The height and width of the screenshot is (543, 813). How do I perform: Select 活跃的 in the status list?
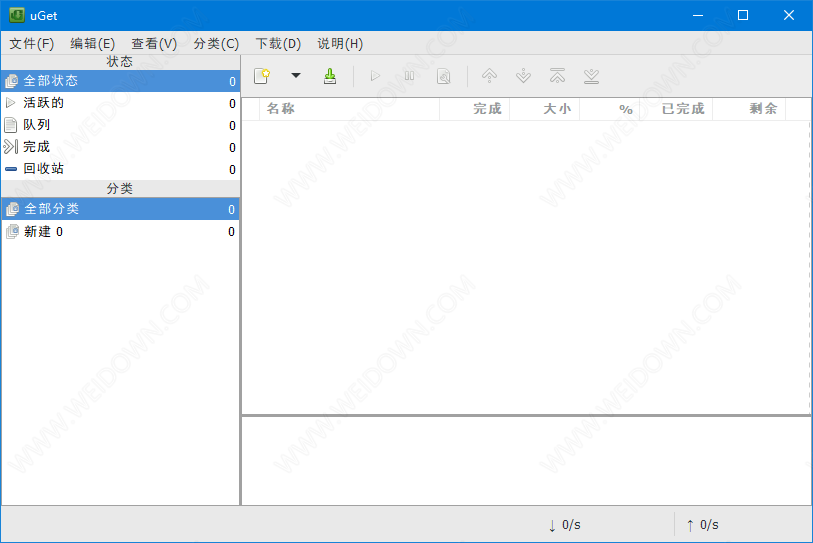point(44,103)
